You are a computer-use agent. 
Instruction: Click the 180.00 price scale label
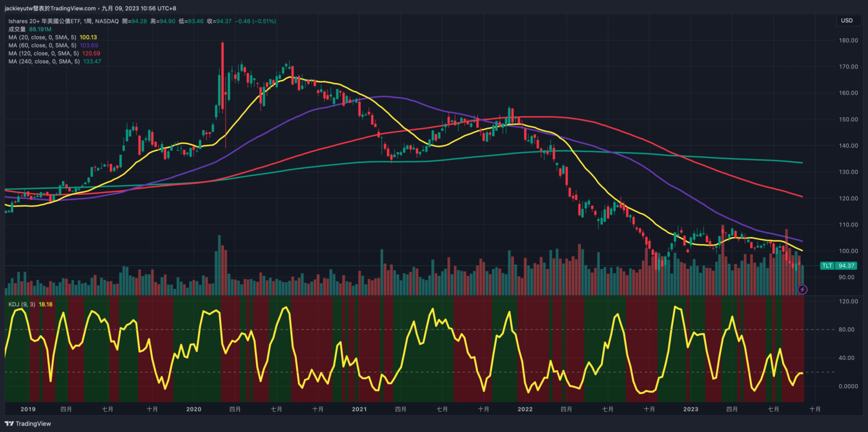tap(848, 41)
